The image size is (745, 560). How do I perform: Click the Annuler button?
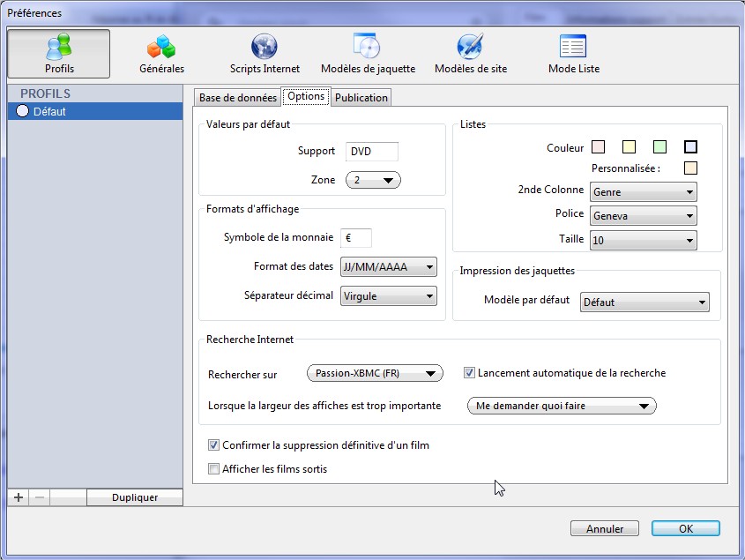click(604, 529)
